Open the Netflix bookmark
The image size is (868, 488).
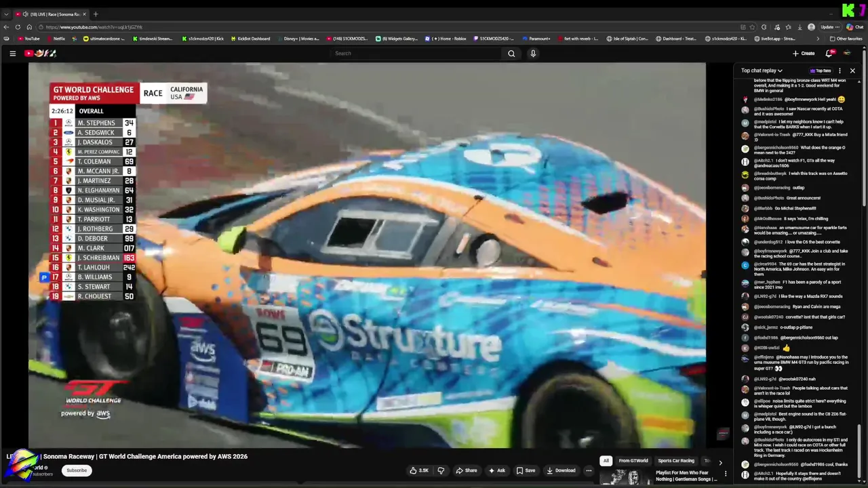click(x=55, y=39)
